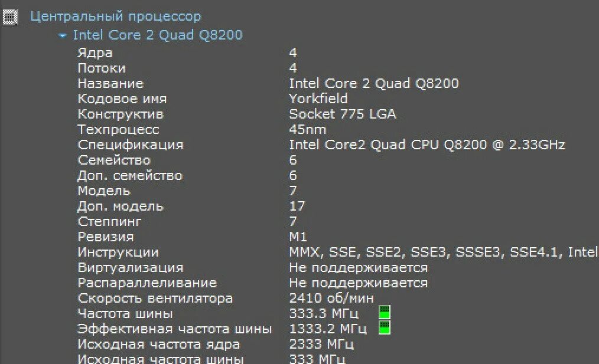Viewport: 599px width, 364px height.
Task: Select the Доп. семейство label
Action: point(130,176)
